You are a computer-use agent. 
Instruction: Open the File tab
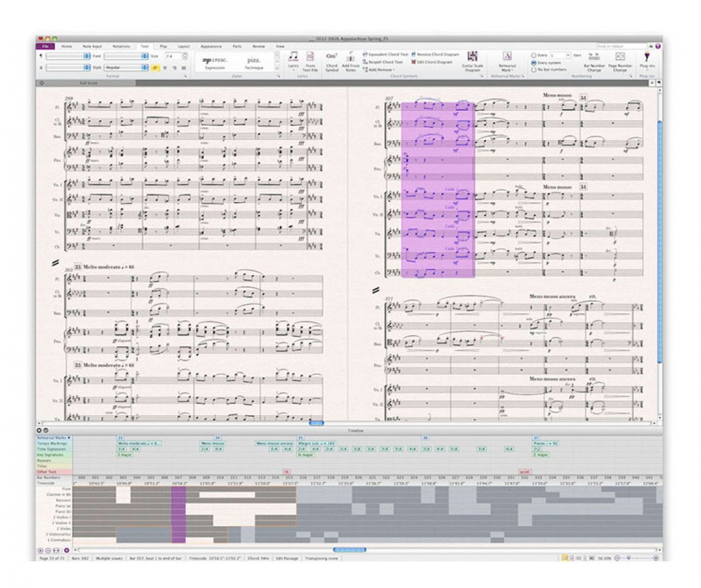[x=46, y=46]
